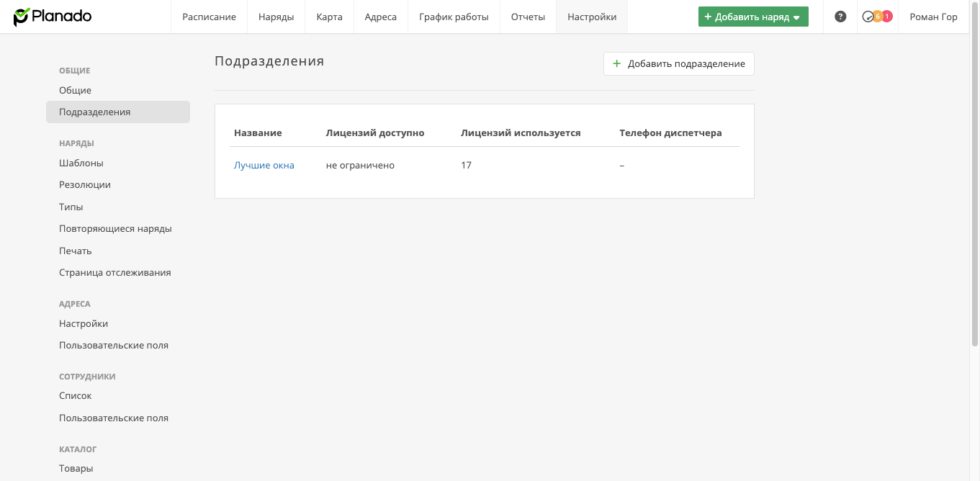The width and height of the screenshot is (980, 481).
Task: Click the Название column header
Action: [x=258, y=132]
